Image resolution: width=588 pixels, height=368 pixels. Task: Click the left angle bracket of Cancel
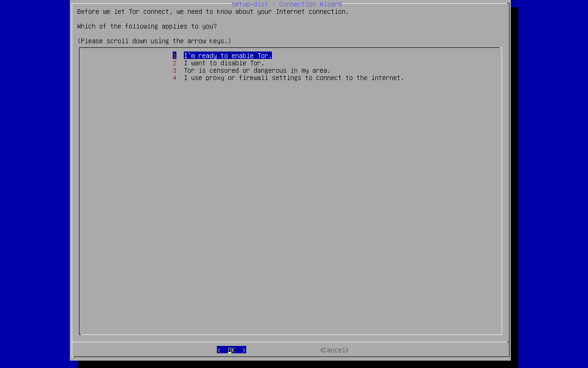pos(322,350)
